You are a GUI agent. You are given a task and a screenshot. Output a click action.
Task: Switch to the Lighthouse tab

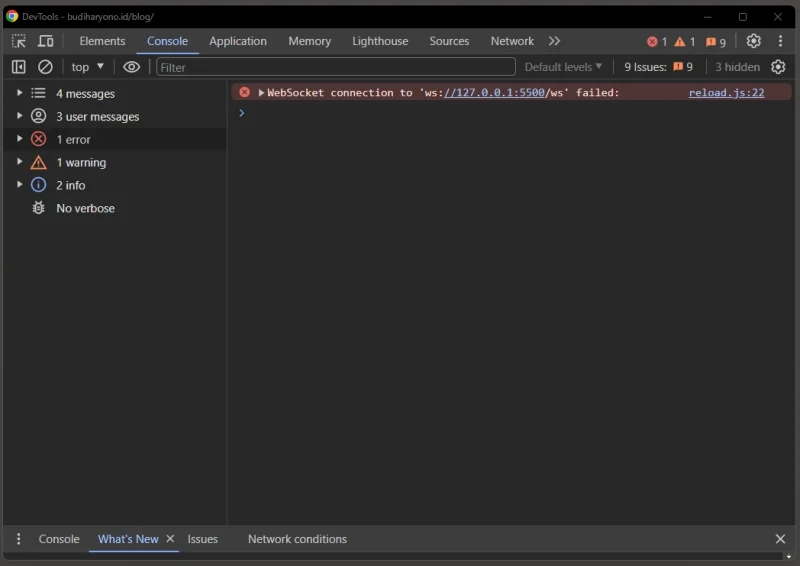coord(380,41)
